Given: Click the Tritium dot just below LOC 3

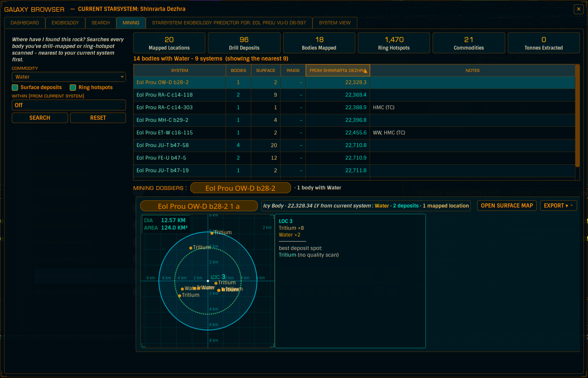Looking at the screenshot, I should coord(216,283).
